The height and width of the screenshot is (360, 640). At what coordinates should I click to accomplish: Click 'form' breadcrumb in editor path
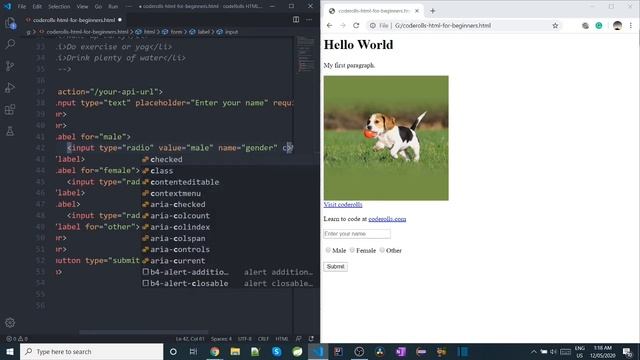pos(176,32)
